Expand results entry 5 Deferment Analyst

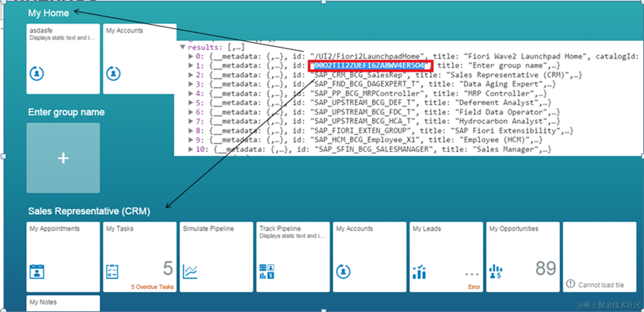pyautogui.click(x=191, y=103)
